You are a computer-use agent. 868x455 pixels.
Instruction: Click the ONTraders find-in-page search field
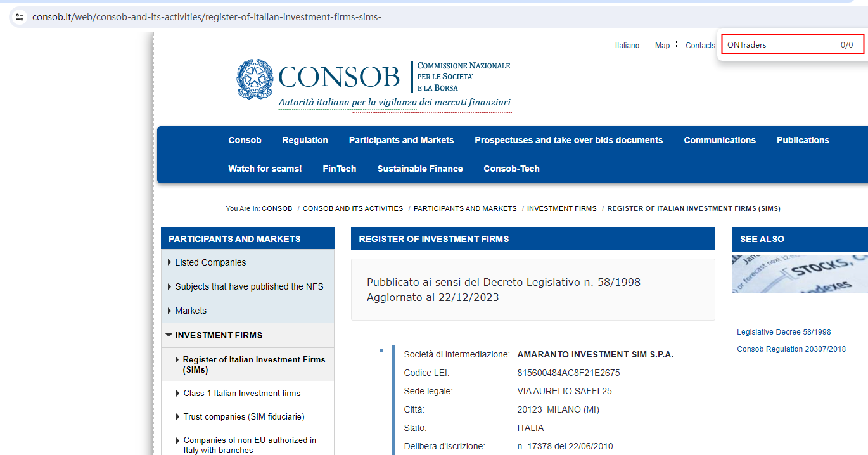tap(779, 45)
